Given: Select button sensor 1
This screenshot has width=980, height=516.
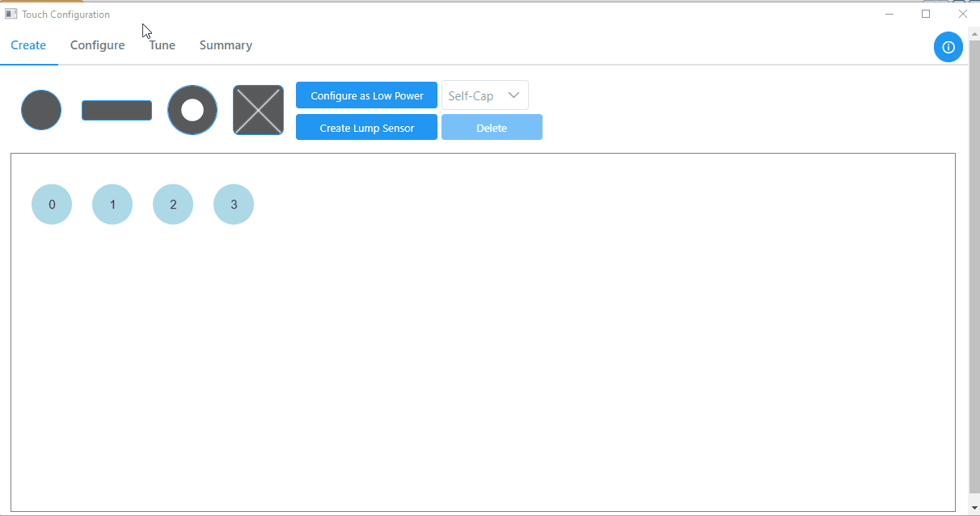Looking at the screenshot, I should pos(112,205).
